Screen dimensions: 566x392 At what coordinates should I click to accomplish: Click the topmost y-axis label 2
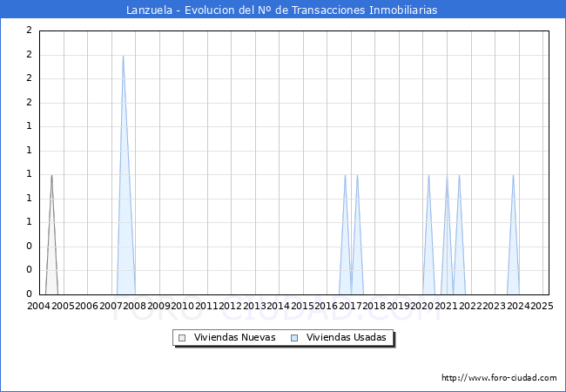click(30, 30)
